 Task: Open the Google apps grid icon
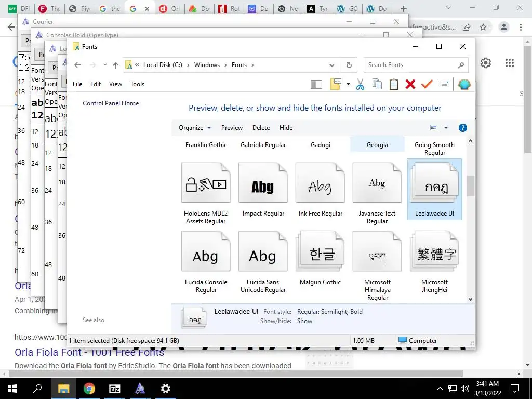click(x=509, y=63)
